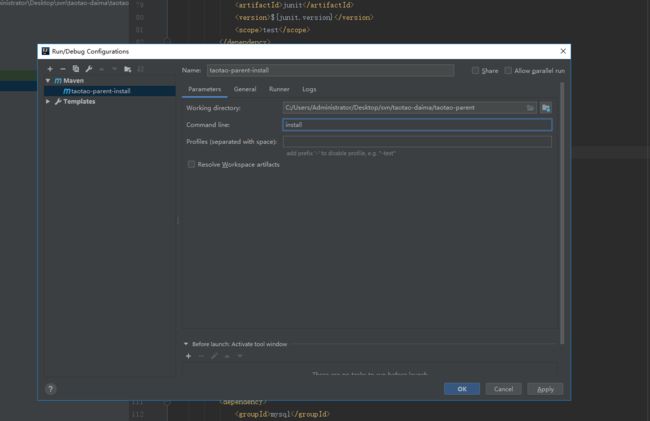
Task: Confirm with the OK button
Action: (462, 389)
